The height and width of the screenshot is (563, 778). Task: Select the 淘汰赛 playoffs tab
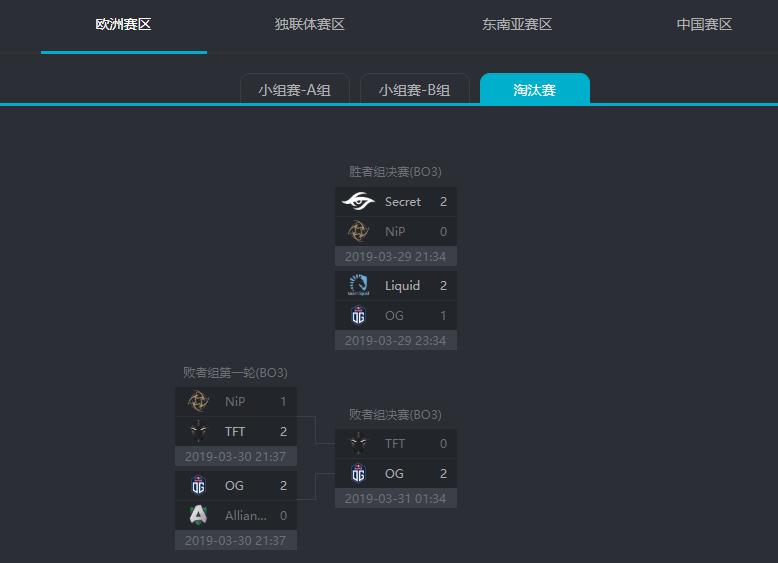pyautogui.click(x=535, y=90)
